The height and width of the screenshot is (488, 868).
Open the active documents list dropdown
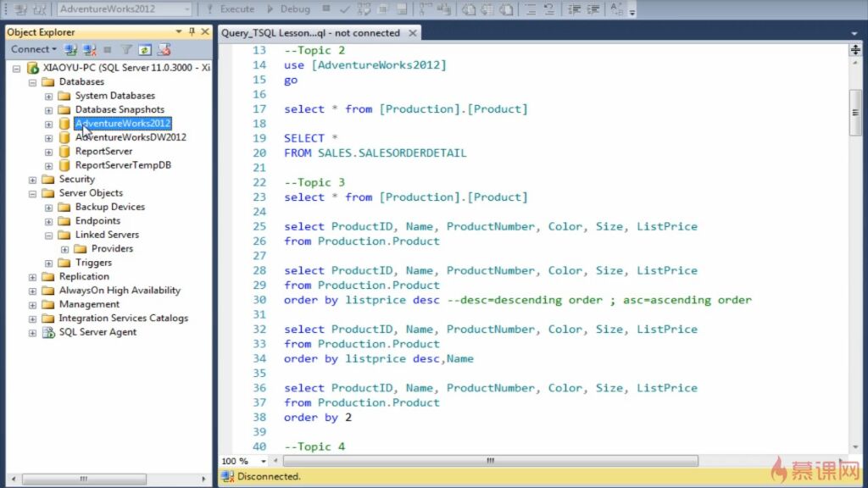[854, 34]
